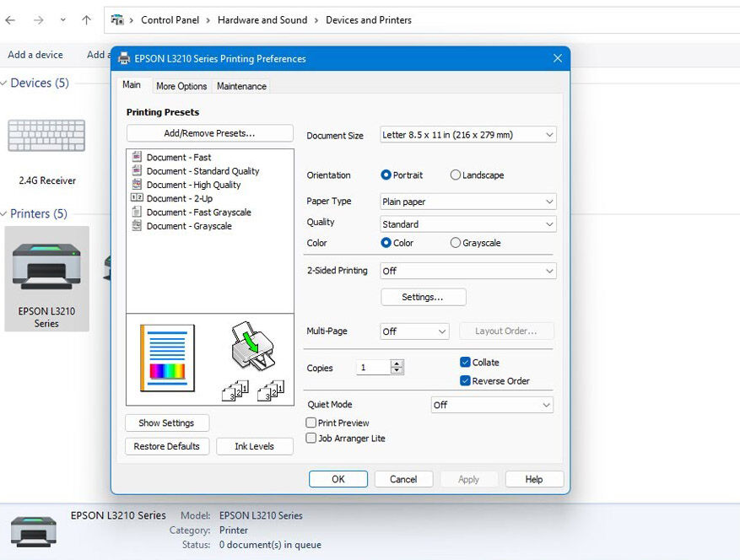
Task: Select the Document - Fast preset icon
Action: click(137, 156)
